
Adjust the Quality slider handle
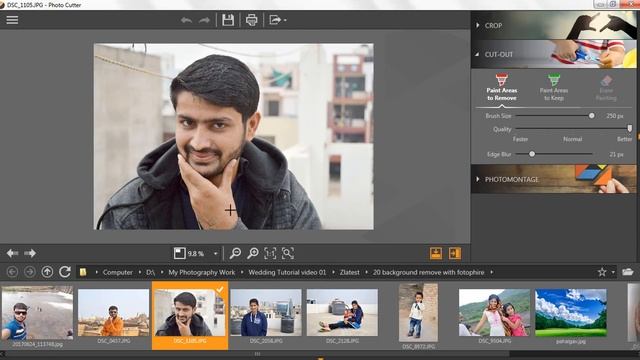tap(630, 129)
